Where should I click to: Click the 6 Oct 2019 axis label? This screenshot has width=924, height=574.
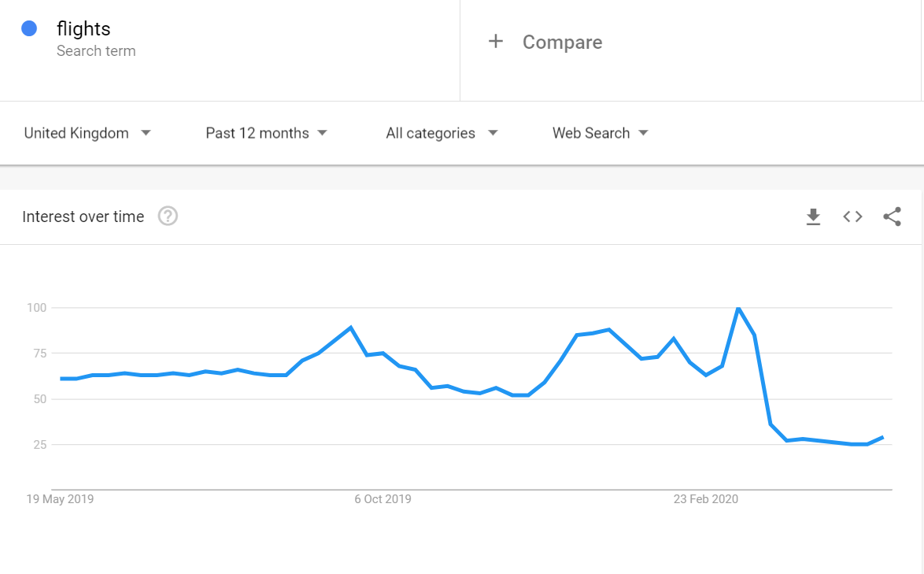coord(383,499)
